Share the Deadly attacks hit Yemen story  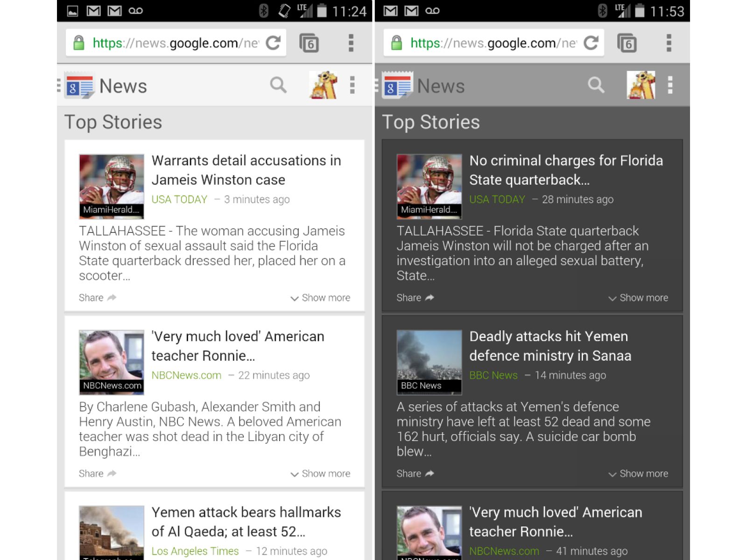click(416, 474)
